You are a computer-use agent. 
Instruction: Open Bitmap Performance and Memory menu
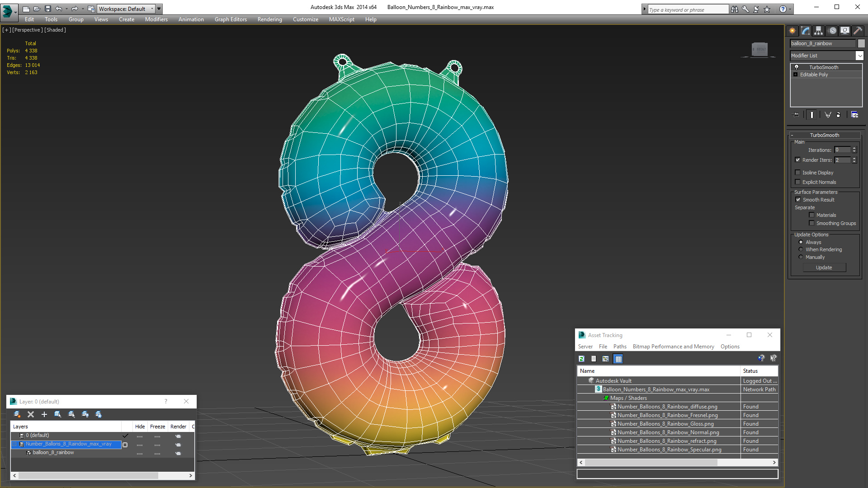tap(673, 347)
